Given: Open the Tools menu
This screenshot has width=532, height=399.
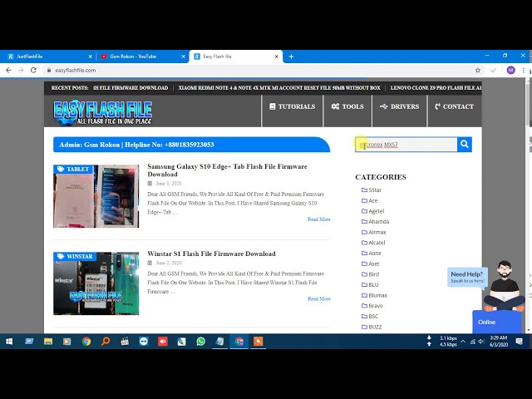Looking at the screenshot, I should (347, 106).
